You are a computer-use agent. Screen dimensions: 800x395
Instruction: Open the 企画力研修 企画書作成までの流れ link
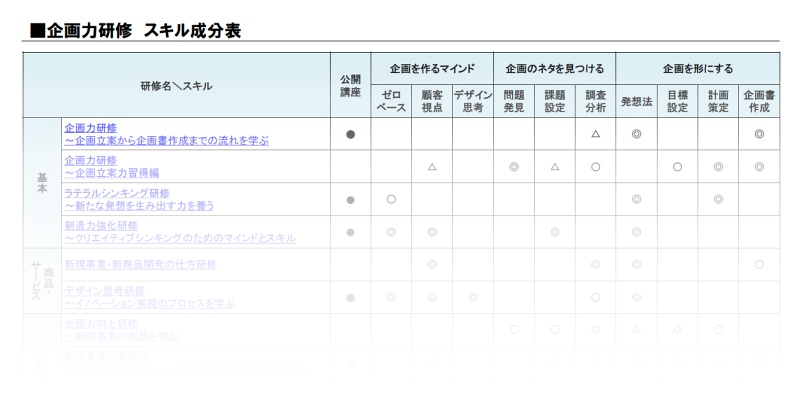click(x=166, y=134)
